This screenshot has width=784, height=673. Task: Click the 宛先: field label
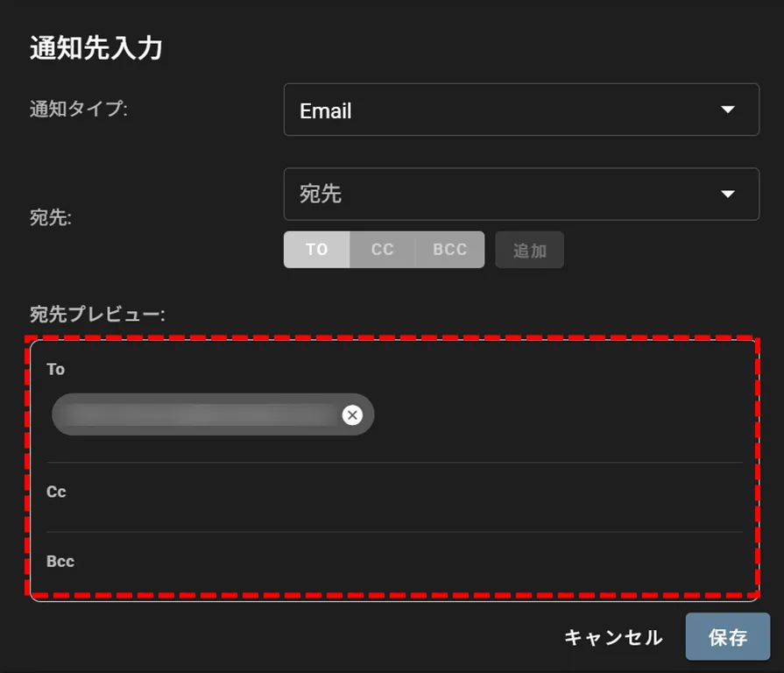click(x=51, y=218)
